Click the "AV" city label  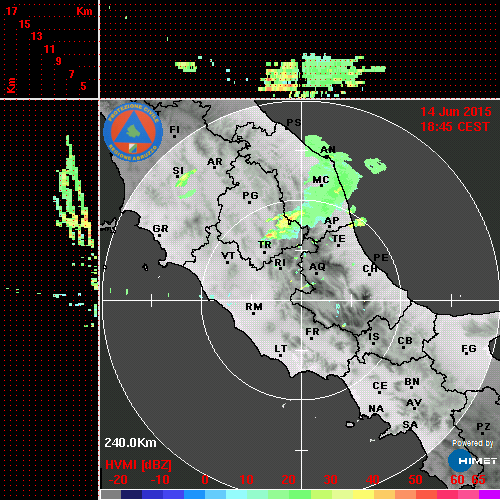(x=414, y=403)
